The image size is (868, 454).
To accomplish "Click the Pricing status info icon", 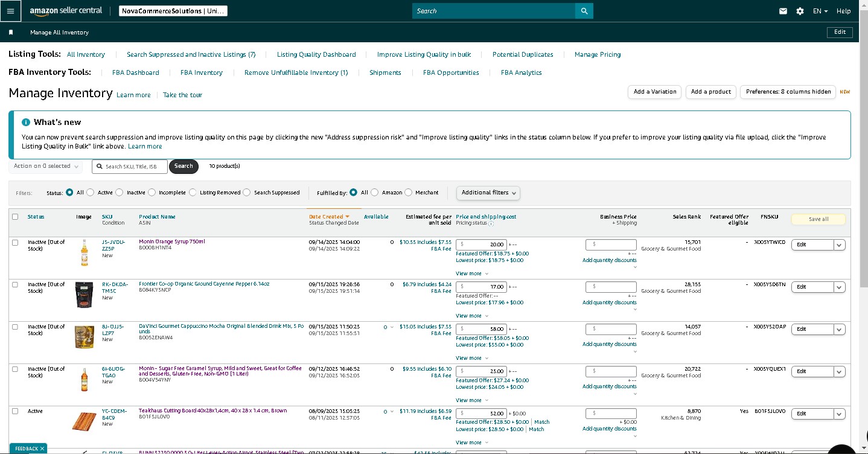I will tap(491, 223).
